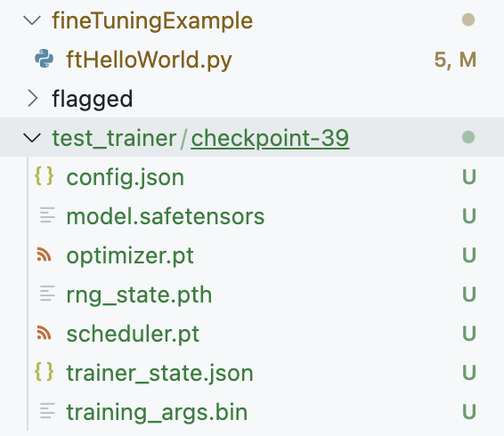Collapse the test_trainer folder chevron

[32, 138]
